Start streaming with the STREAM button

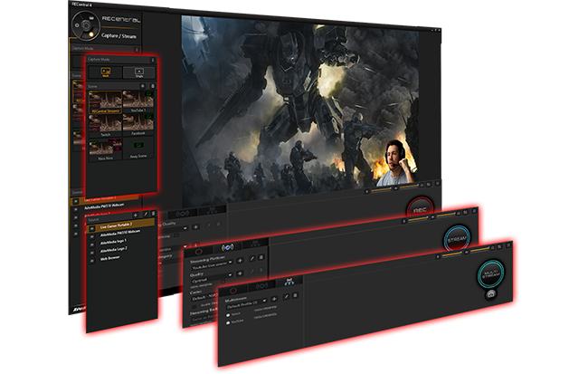[457, 239]
